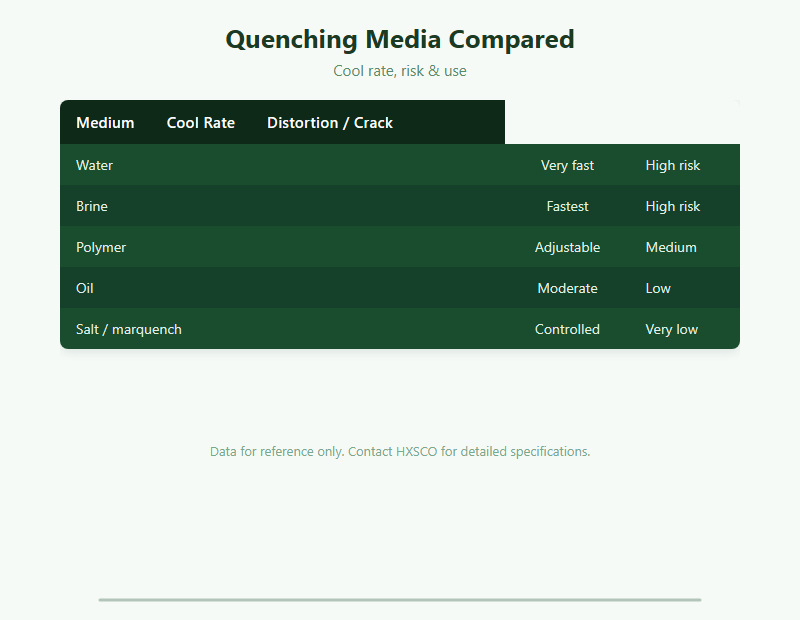800x620 pixels.
Task: Click the Quenching Media Compared title
Action: [x=400, y=39]
